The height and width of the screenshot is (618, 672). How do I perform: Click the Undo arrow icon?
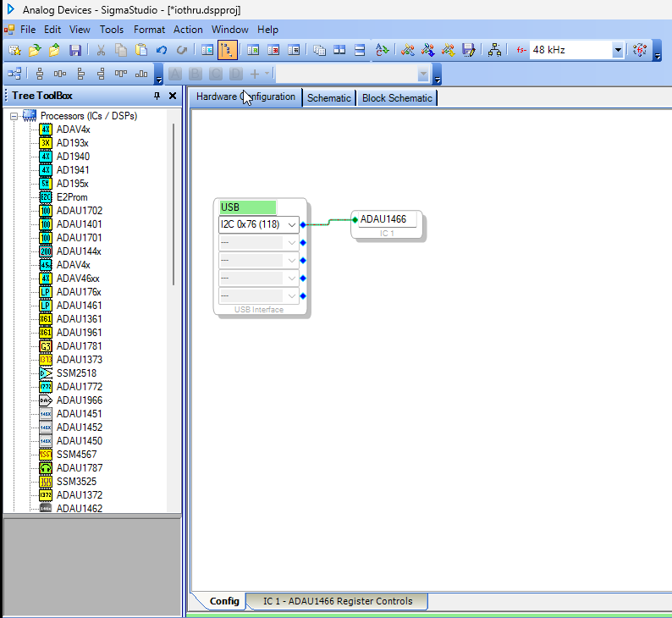162,50
